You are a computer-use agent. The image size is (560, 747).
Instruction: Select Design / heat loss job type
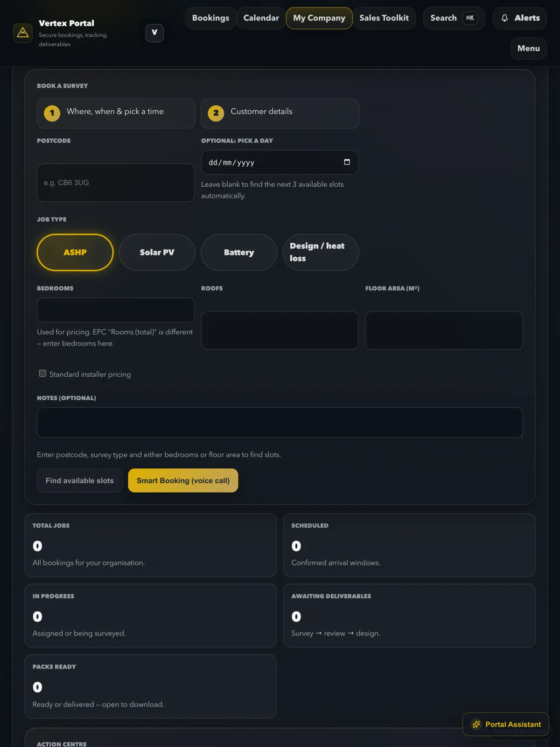321,252
